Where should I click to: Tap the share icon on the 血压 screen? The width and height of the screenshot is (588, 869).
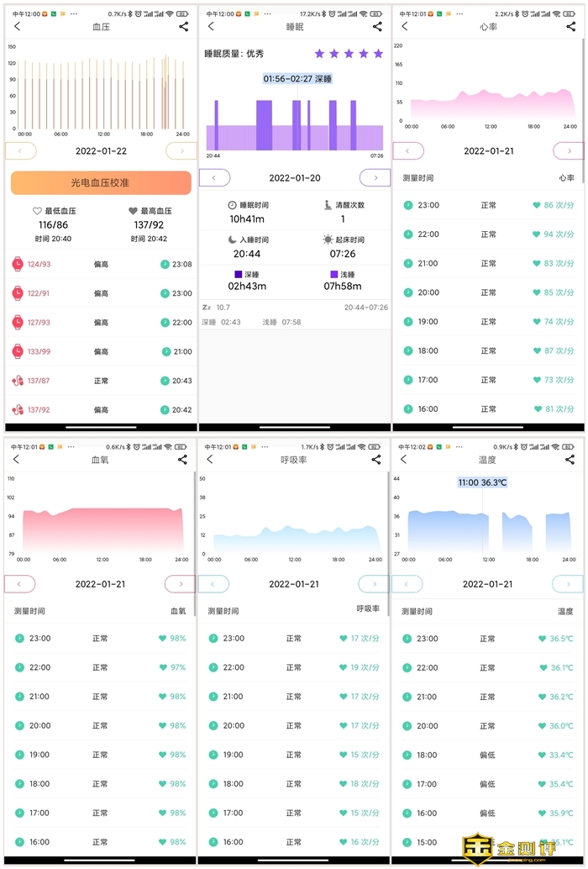[x=183, y=27]
